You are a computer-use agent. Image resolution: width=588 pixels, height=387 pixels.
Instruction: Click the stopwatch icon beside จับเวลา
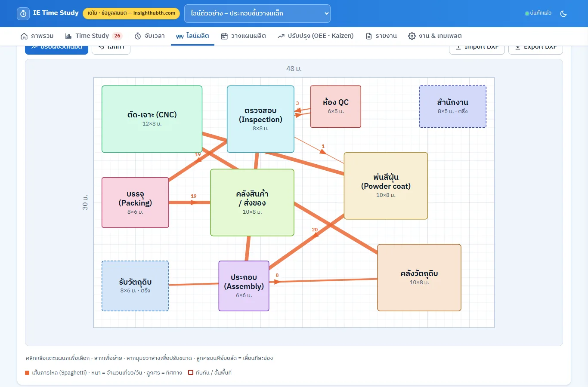138,36
